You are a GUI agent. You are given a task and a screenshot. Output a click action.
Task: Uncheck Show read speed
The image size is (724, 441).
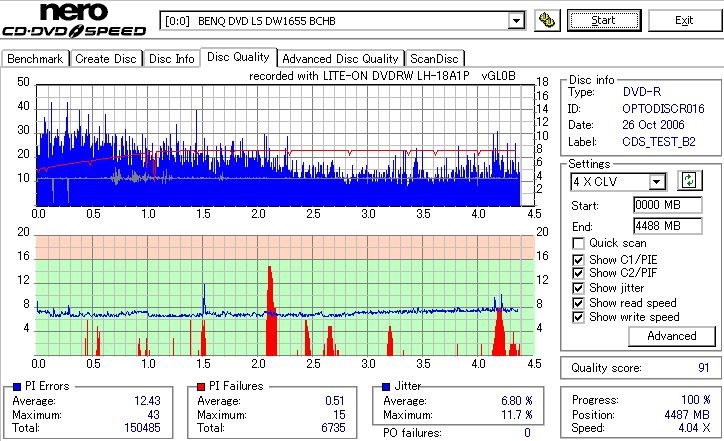click(578, 303)
